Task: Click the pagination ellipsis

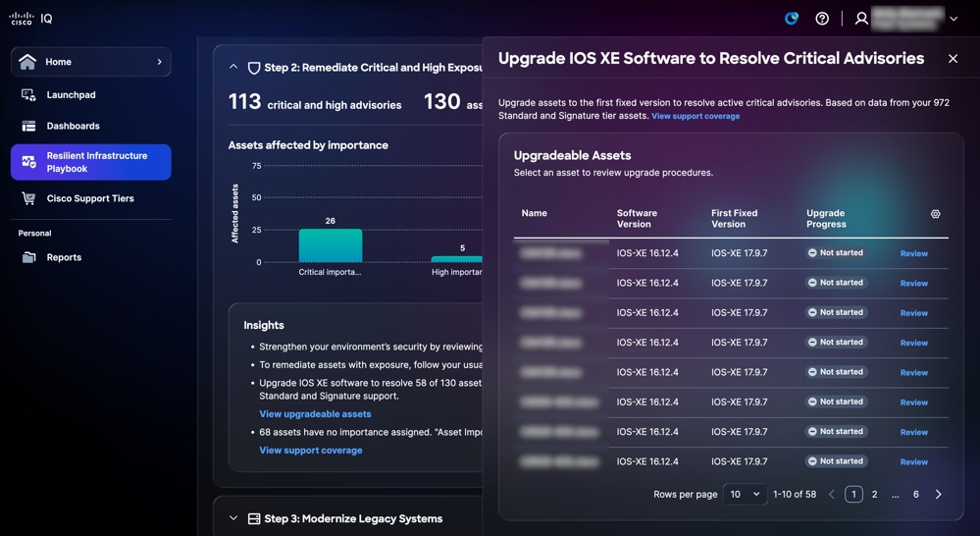Action: pyautogui.click(x=895, y=495)
